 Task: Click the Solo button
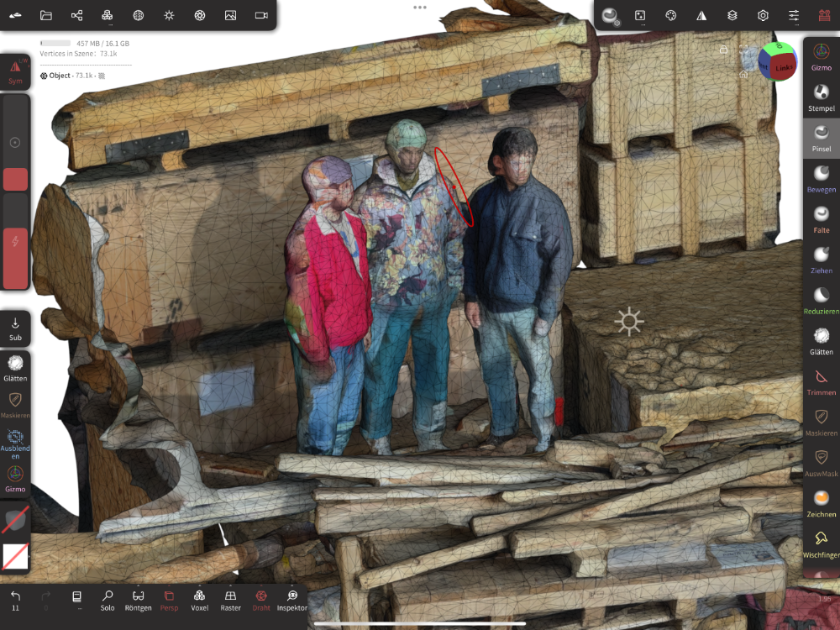click(108, 600)
